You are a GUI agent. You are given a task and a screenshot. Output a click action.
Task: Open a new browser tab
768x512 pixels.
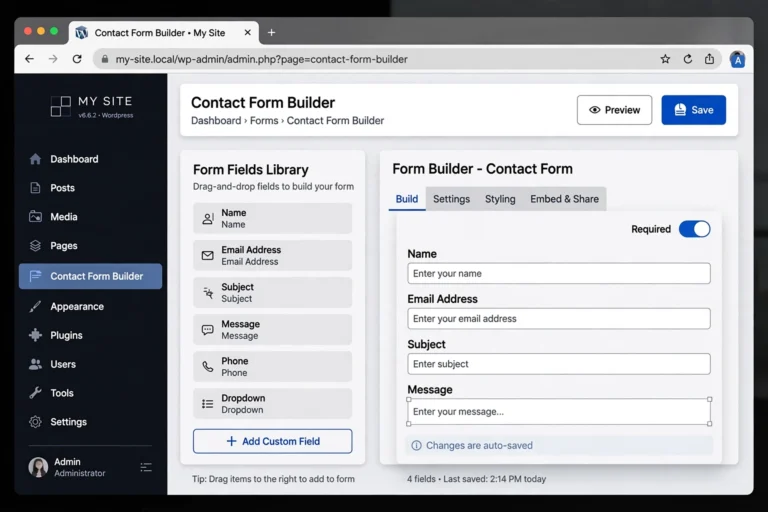pos(271,33)
